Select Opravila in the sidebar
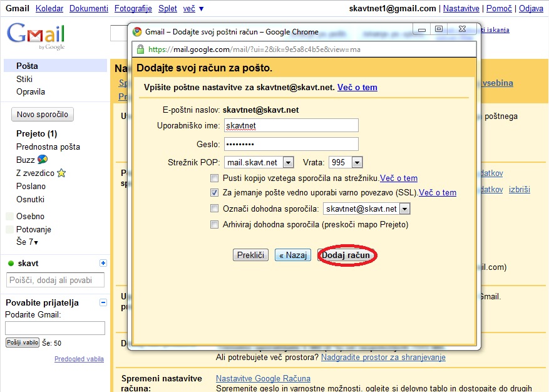This screenshot has height=392, width=549. pyautogui.click(x=31, y=92)
